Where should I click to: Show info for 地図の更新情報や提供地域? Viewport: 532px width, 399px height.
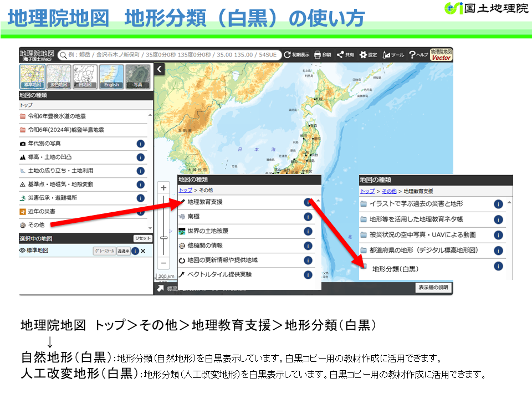coord(308,260)
